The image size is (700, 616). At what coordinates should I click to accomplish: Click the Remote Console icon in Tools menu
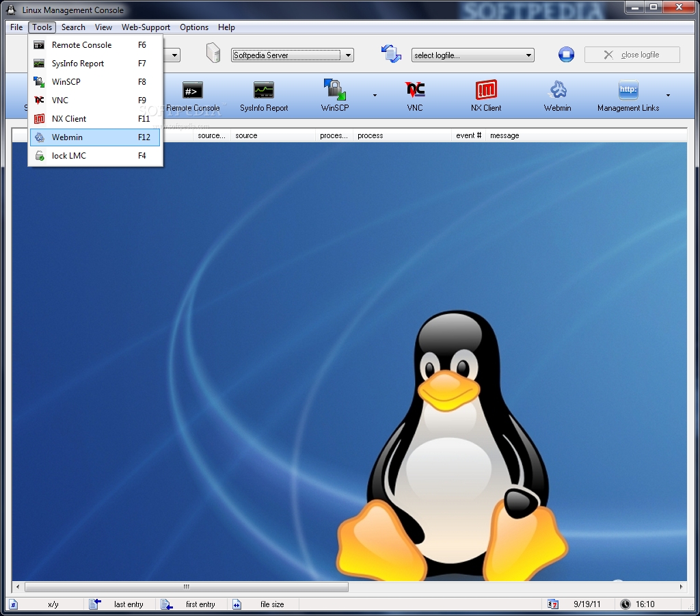tap(39, 45)
